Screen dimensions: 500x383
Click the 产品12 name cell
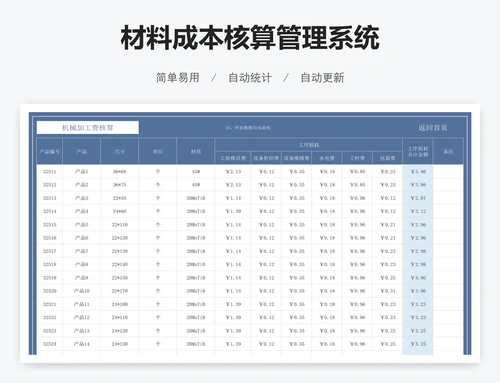[81, 317]
